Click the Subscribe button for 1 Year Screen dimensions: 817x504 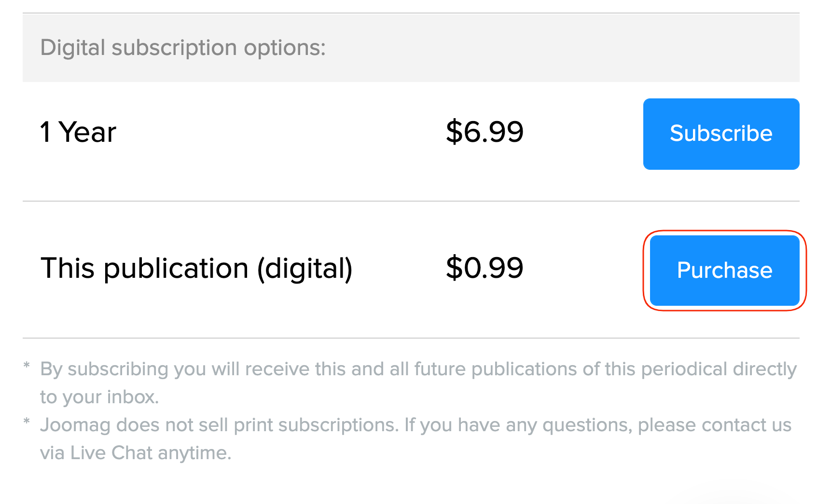click(x=721, y=134)
